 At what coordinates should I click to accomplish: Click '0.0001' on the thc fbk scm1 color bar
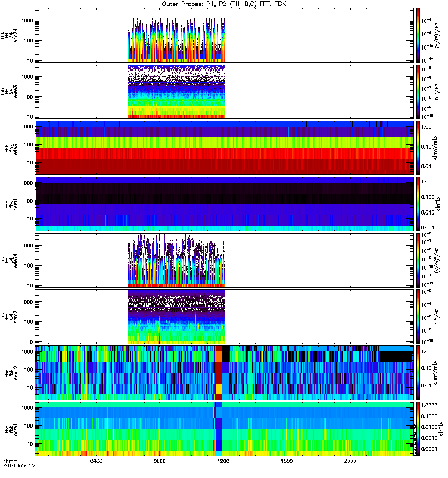[429, 449]
